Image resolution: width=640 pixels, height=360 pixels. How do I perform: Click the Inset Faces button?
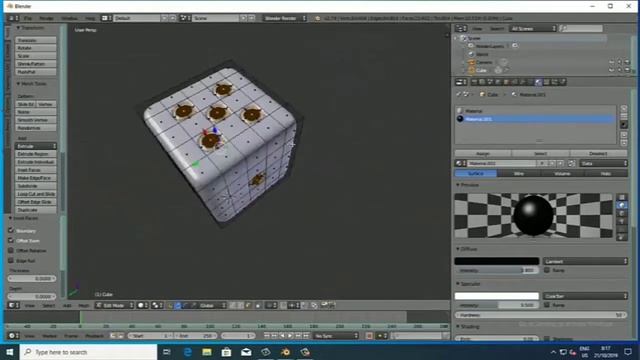tap(36, 170)
